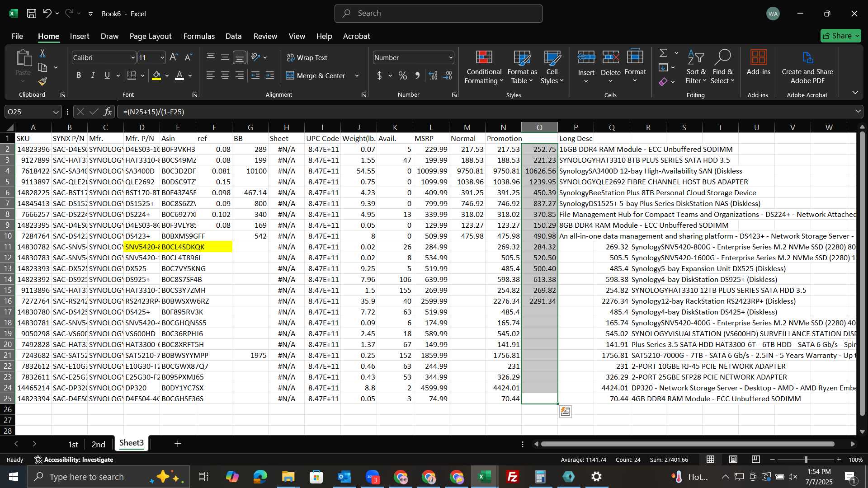Click the Clear eraser icon in Editing

coord(663,82)
